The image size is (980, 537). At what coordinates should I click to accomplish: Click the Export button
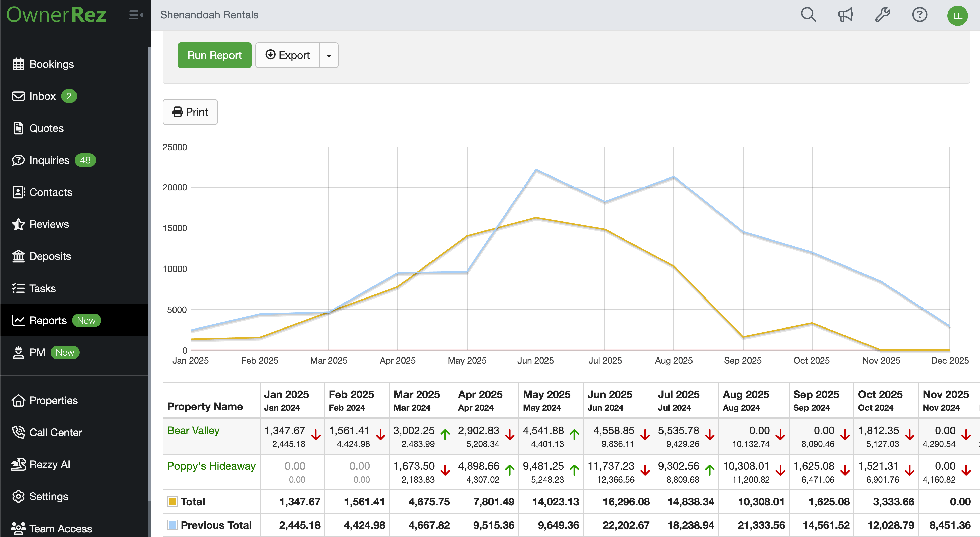pos(287,55)
